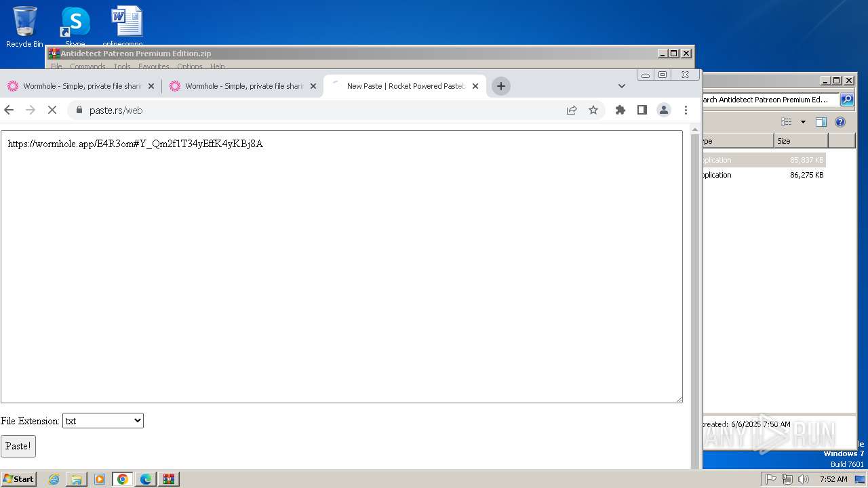The height and width of the screenshot is (488, 868).
Task: Open Explorer help icon
Action: coord(840,122)
